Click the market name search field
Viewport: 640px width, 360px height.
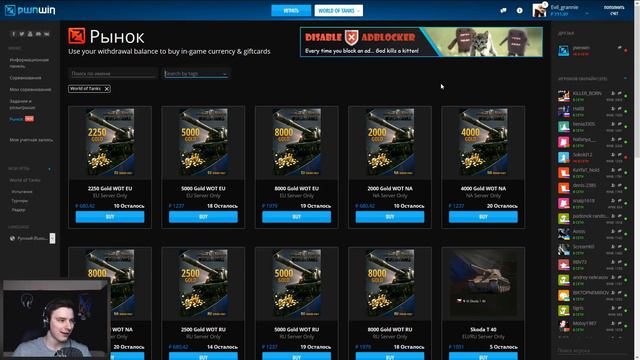[x=113, y=73]
